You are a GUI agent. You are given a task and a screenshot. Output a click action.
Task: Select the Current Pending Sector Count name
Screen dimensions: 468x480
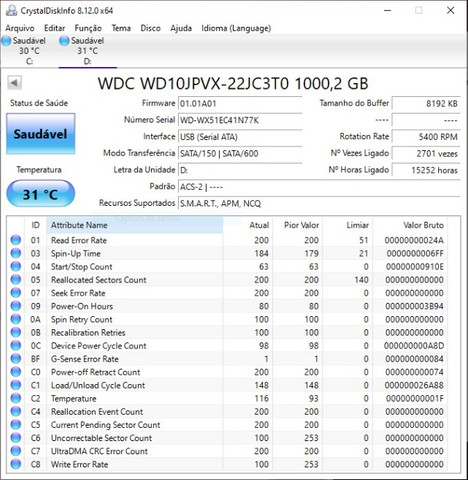tap(105, 425)
